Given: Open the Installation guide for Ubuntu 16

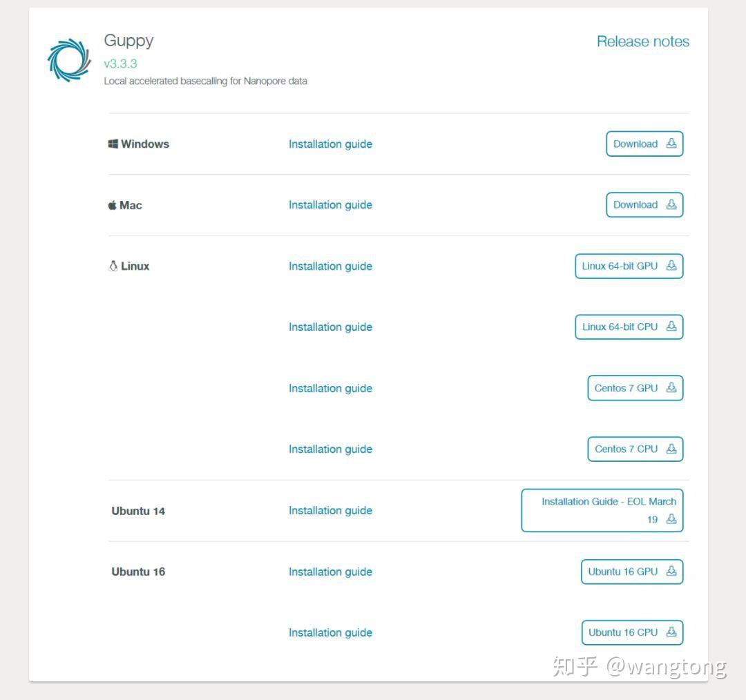Looking at the screenshot, I should (x=330, y=572).
